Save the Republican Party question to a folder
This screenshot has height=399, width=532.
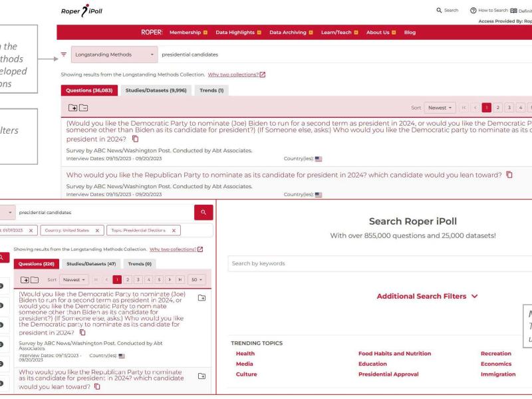pyautogui.click(x=201, y=376)
